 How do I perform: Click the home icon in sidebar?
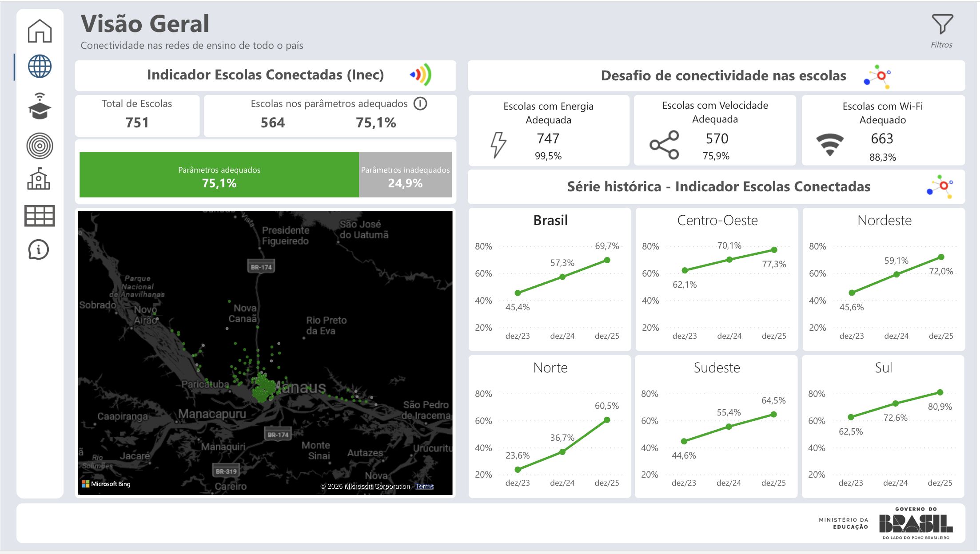point(40,31)
